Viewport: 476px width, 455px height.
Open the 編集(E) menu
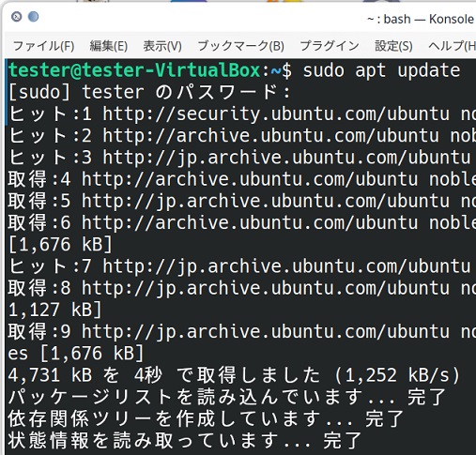pyautogui.click(x=109, y=46)
